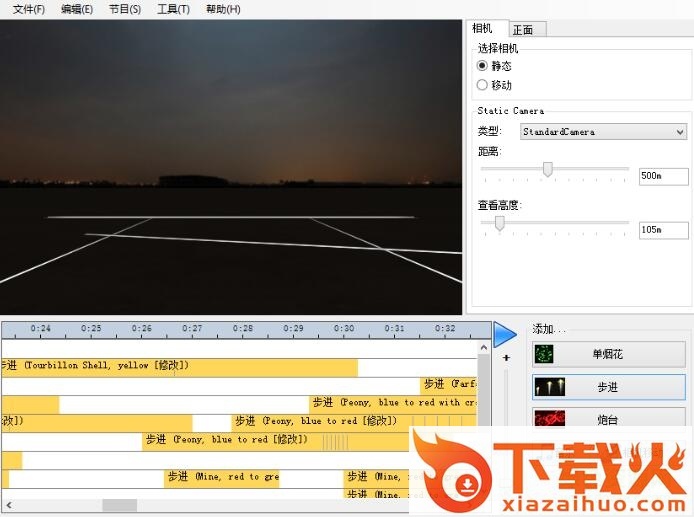Click the left arrow of the horizontal scrollbar
This screenshot has width=694, height=517.
point(9,505)
